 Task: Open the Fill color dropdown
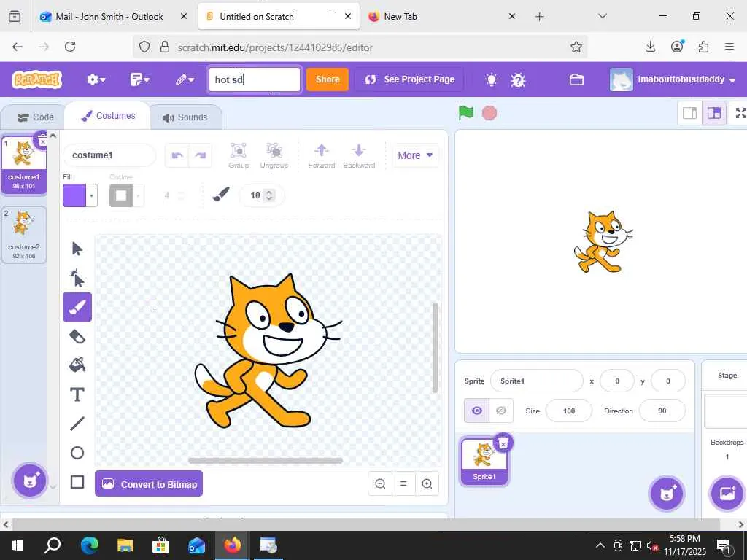point(91,195)
